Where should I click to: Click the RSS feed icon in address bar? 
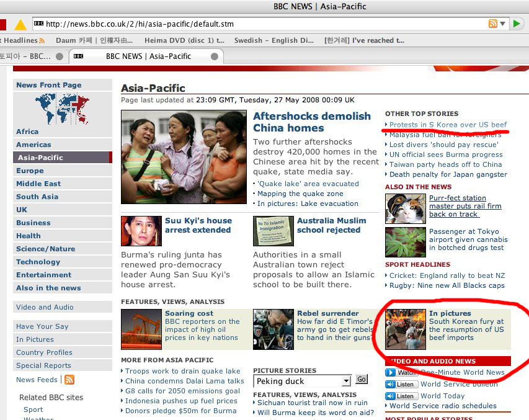492,24
